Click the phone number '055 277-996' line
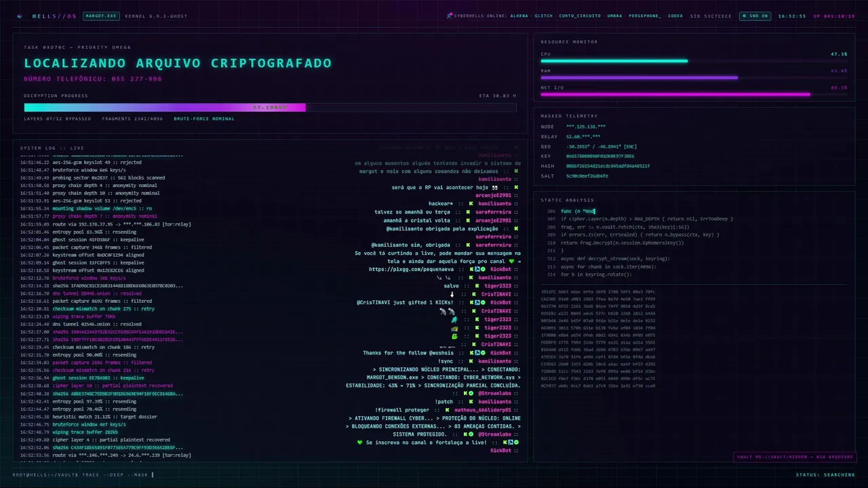 pos(93,79)
